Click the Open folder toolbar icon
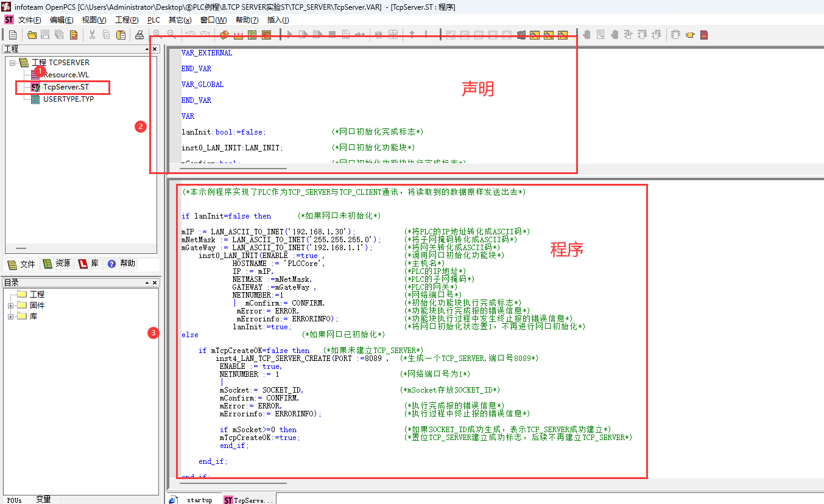Image resolution: width=824 pixels, height=504 pixels. click(x=32, y=35)
